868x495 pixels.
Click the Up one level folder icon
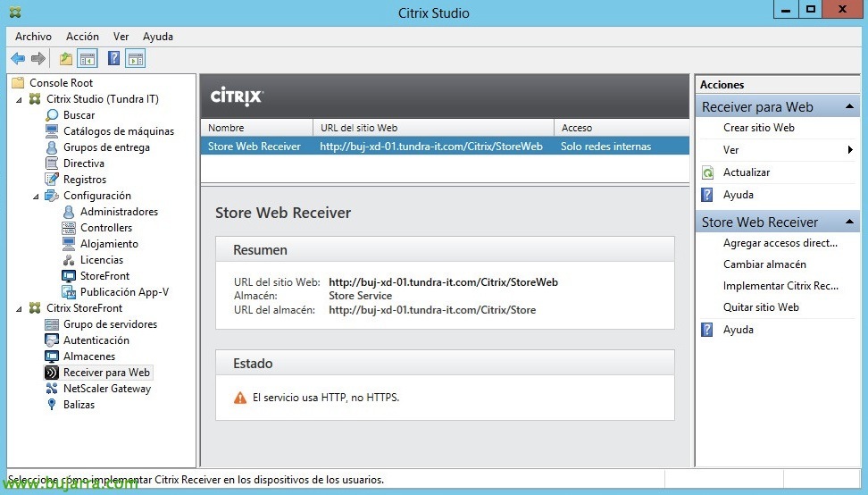[66, 58]
